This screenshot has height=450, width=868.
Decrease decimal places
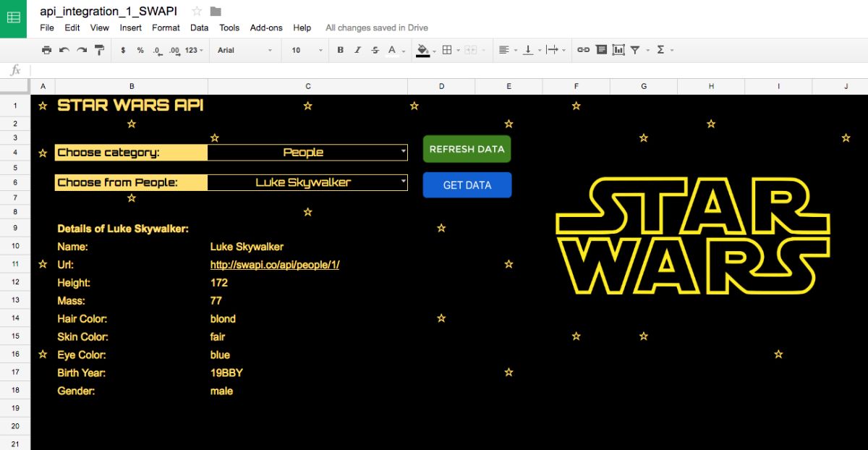click(x=157, y=50)
